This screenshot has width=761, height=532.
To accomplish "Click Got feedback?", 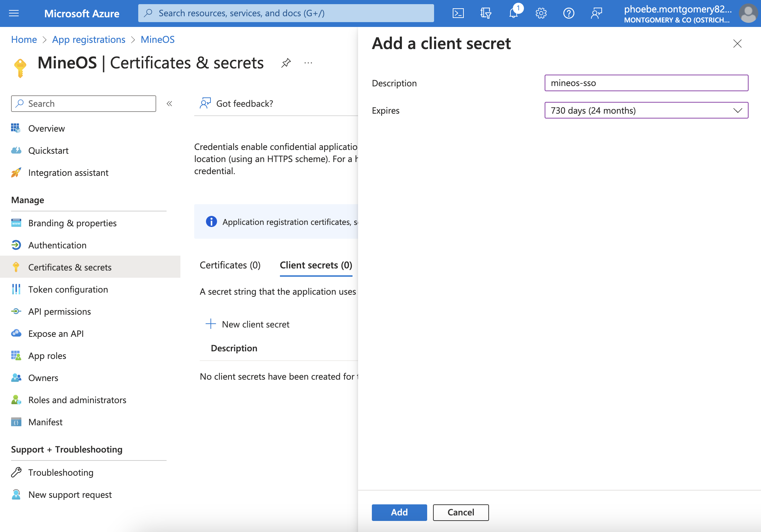I will click(236, 104).
